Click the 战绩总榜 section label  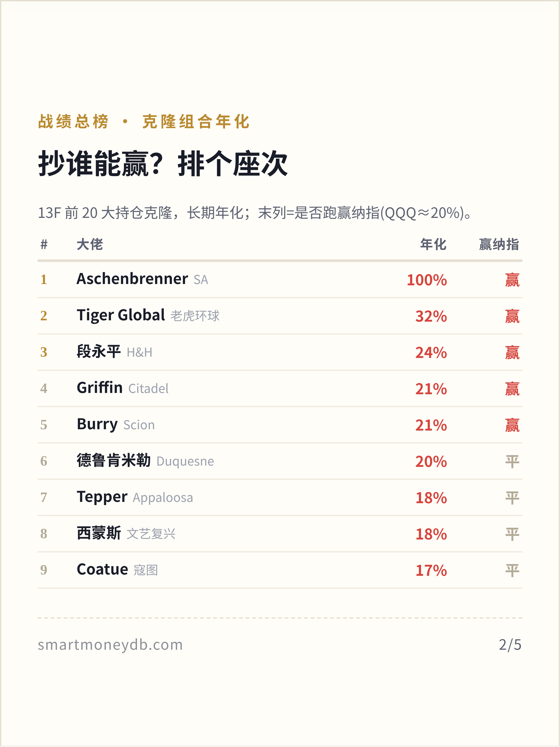(x=73, y=122)
